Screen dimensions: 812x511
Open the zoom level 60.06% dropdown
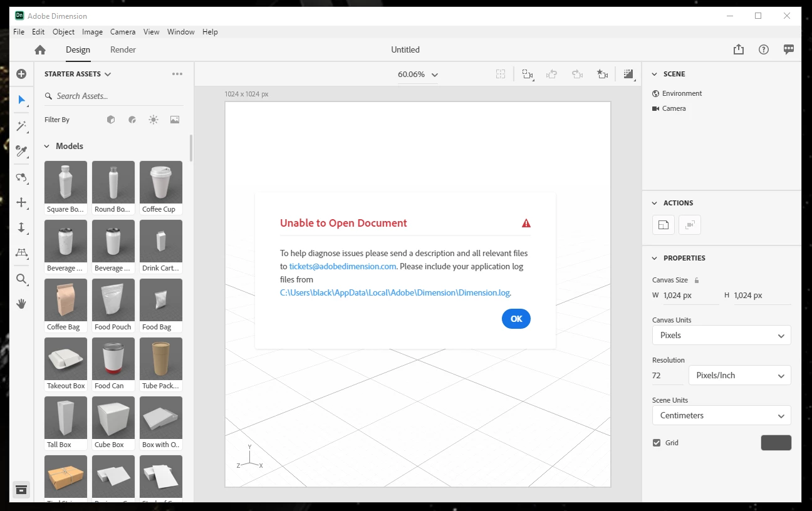(418, 75)
